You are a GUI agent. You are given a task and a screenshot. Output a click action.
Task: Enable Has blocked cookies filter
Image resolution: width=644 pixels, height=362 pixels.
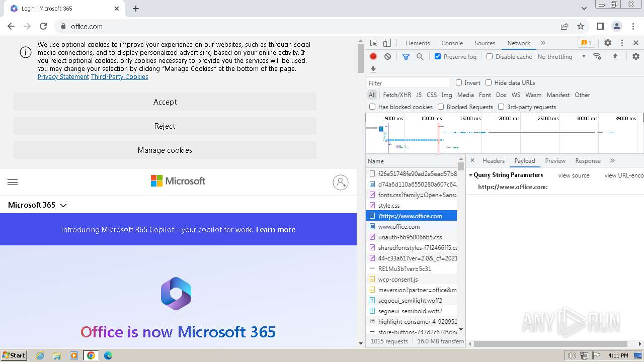tap(372, 107)
